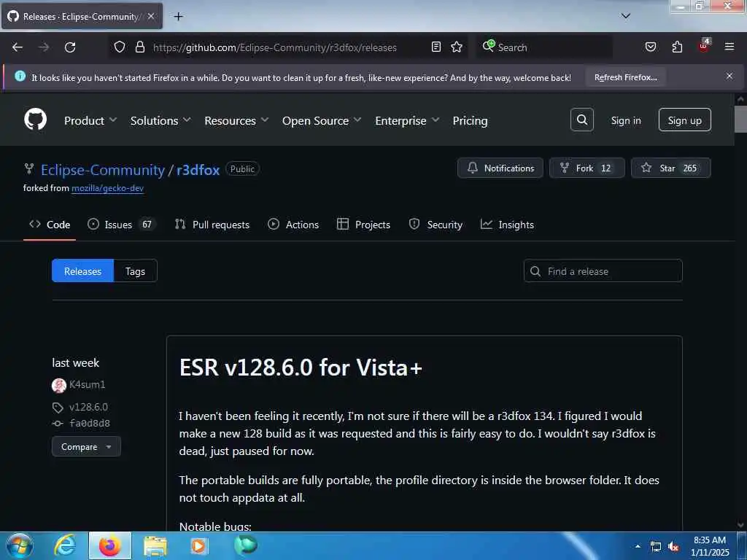Switch to the Code tab
The height and width of the screenshot is (560, 747).
pyautogui.click(x=50, y=225)
